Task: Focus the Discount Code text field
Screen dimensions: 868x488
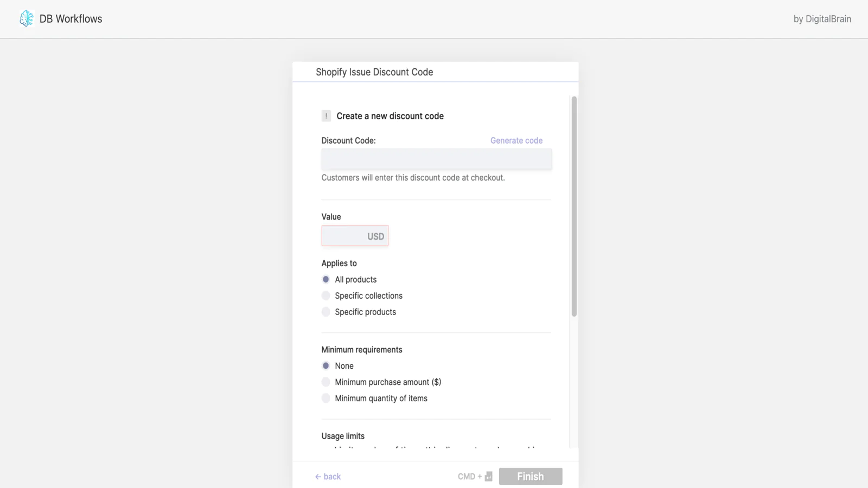Action: [436, 159]
